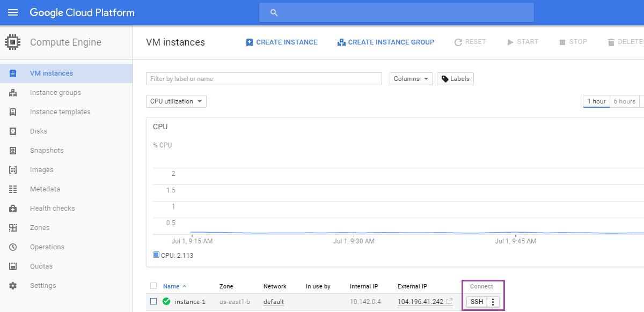Click the Filter by label or name field

(x=264, y=79)
